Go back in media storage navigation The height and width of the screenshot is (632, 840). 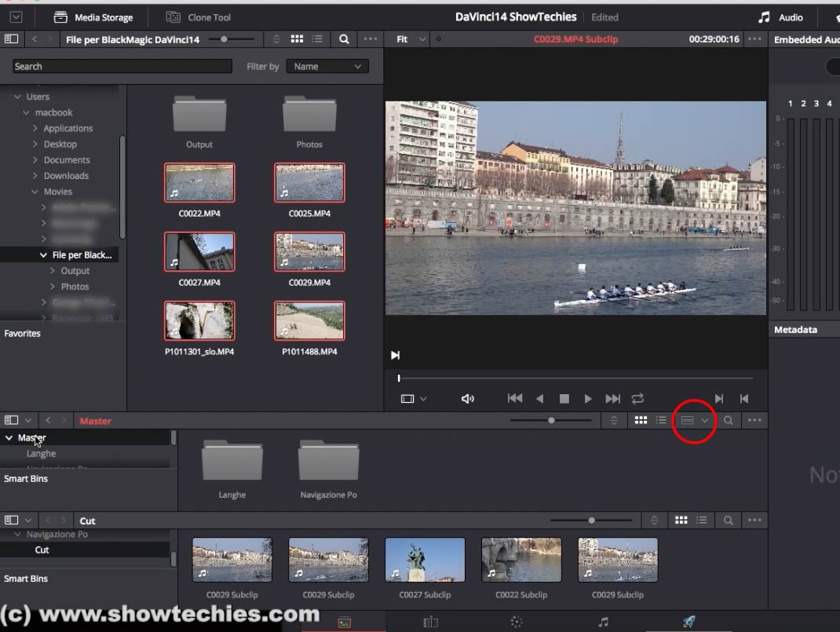(x=35, y=39)
